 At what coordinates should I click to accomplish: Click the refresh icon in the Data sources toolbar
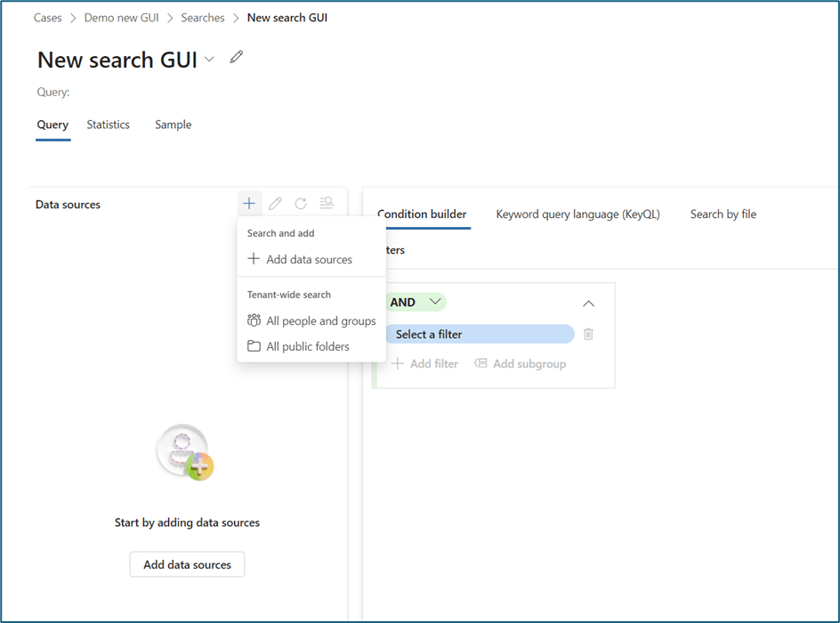point(301,203)
